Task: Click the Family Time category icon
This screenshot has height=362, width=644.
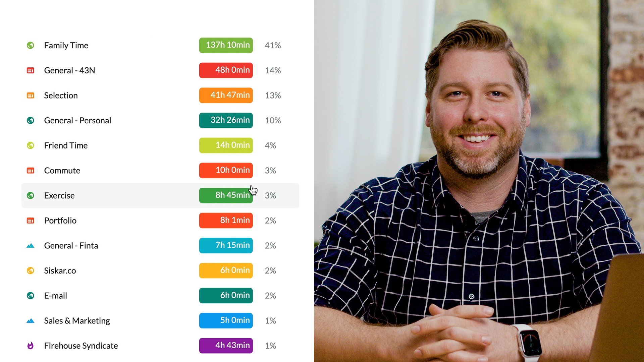Action: [31, 45]
